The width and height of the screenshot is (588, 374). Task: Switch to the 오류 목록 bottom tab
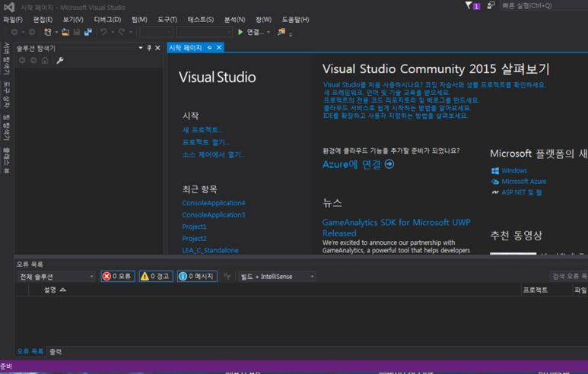[30, 351]
